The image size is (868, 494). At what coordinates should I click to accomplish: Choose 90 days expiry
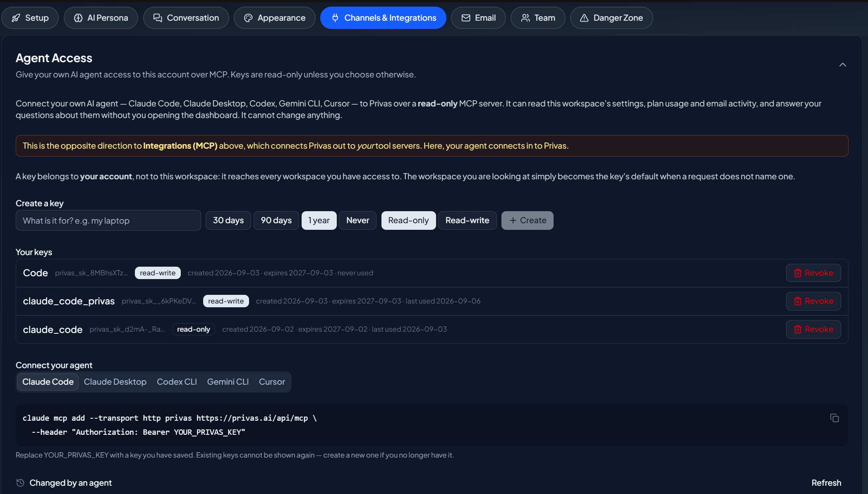click(x=276, y=220)
